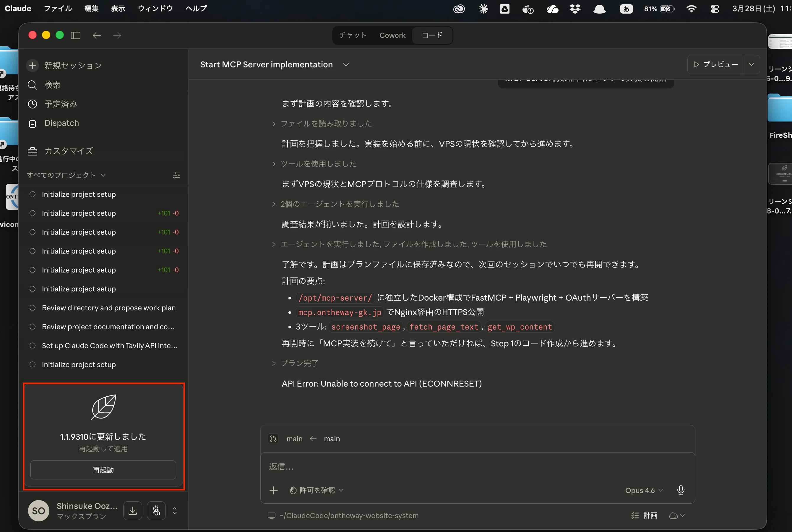Image resolution: width=792 pixels, height=532 pixels.
Task: Click Shinsuke Ooz... profile name
Action: pyautogui.click(x=87, y=506)
